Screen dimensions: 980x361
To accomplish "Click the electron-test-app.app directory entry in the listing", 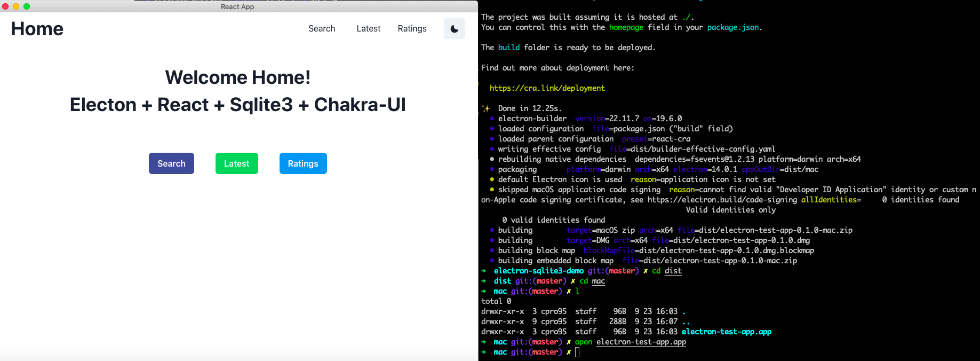I will coord(727,332).
